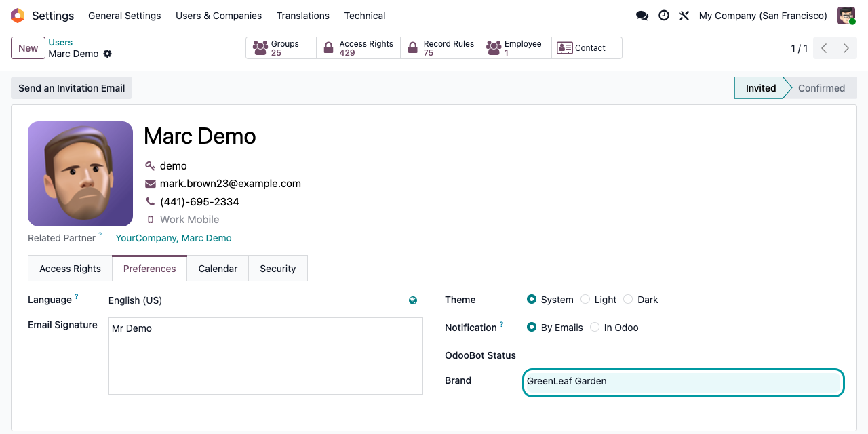Screen dimensions: 868x434
Task: Click the gear icon beside Marc Demo
Action: pyautogui.click(x=107, y=54)
